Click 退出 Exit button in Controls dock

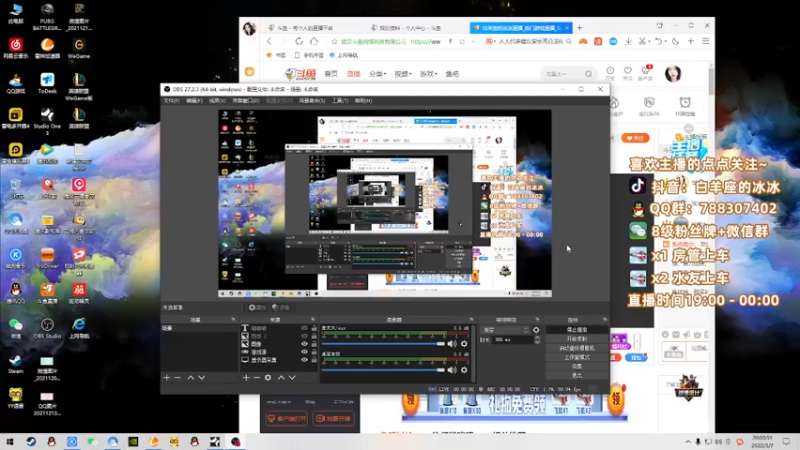pos(577,376)
